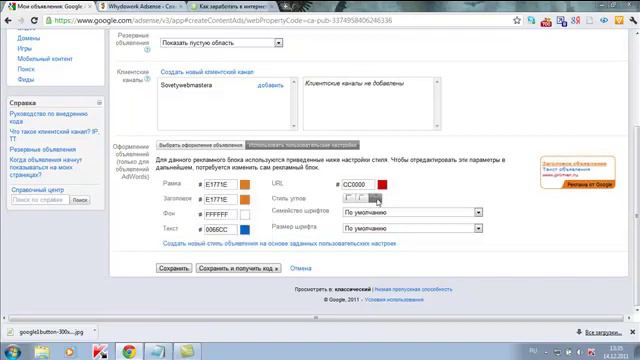Select the Выбрать оформление объявления tab
The image size is (640, 360).
(200, 145)
